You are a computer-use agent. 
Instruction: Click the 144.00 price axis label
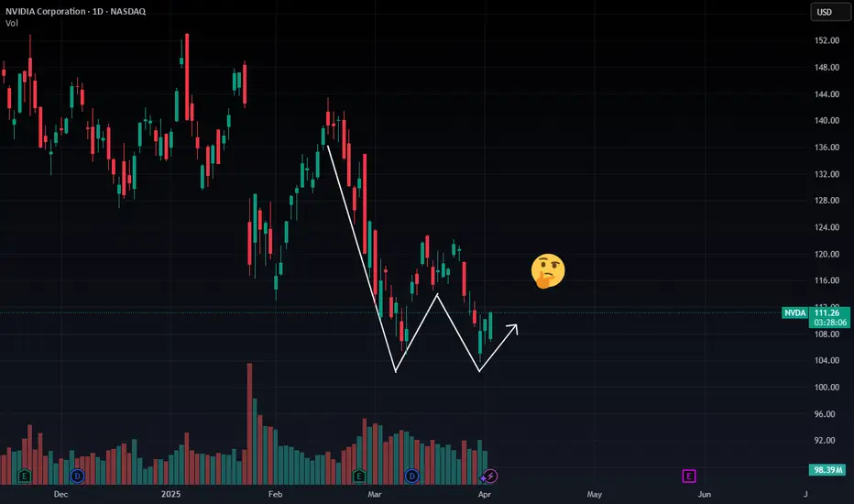tap(827, 93)
